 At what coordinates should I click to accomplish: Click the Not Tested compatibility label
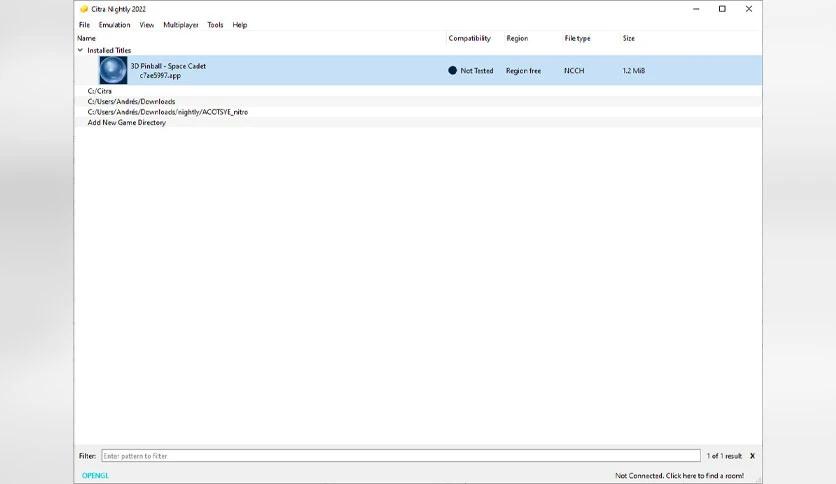click(x=477, y=70)
